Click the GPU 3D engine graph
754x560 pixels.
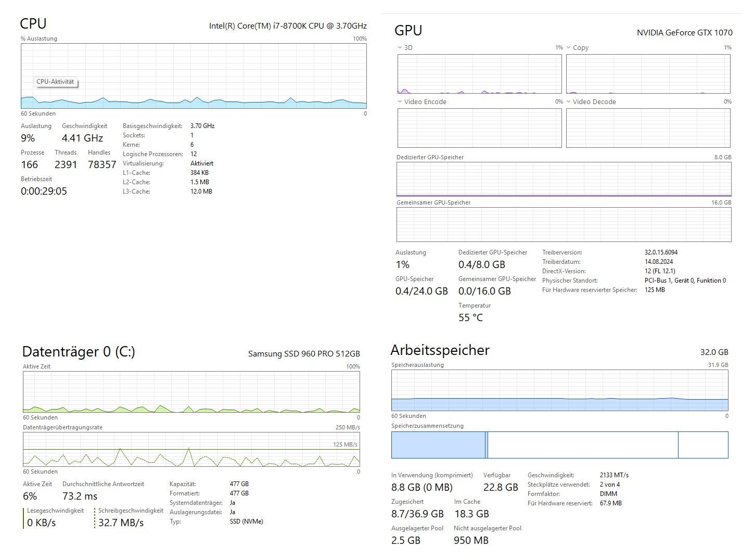[479, 74]
